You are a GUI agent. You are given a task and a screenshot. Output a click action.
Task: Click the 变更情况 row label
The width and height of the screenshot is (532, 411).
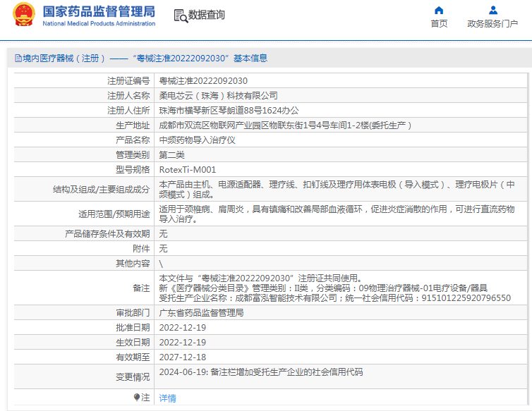tap(133, 376)
